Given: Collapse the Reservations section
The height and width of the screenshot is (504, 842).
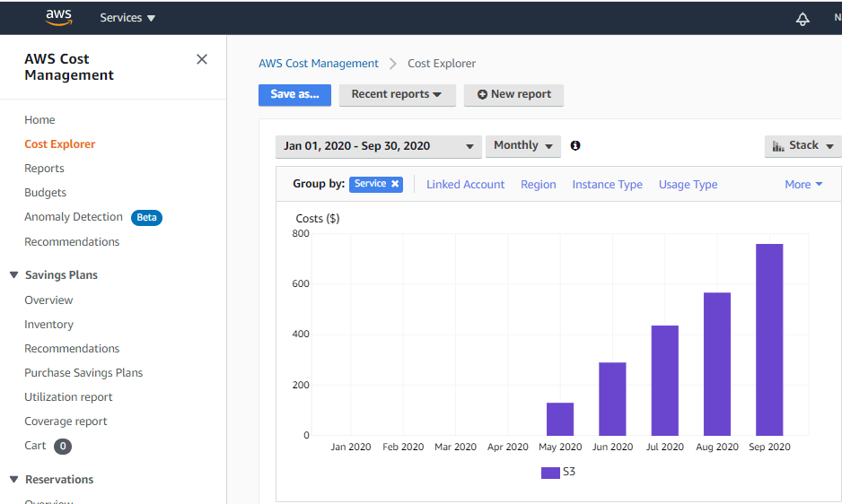Looking at the screenshot, I should click(x=14, y=479).
